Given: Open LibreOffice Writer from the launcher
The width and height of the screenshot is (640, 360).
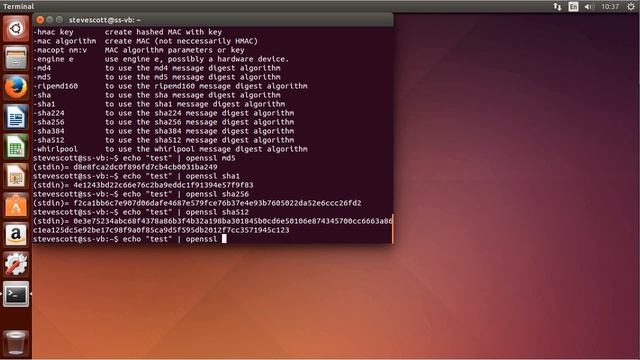Looking at the screenshot, I should coord(16,117).
